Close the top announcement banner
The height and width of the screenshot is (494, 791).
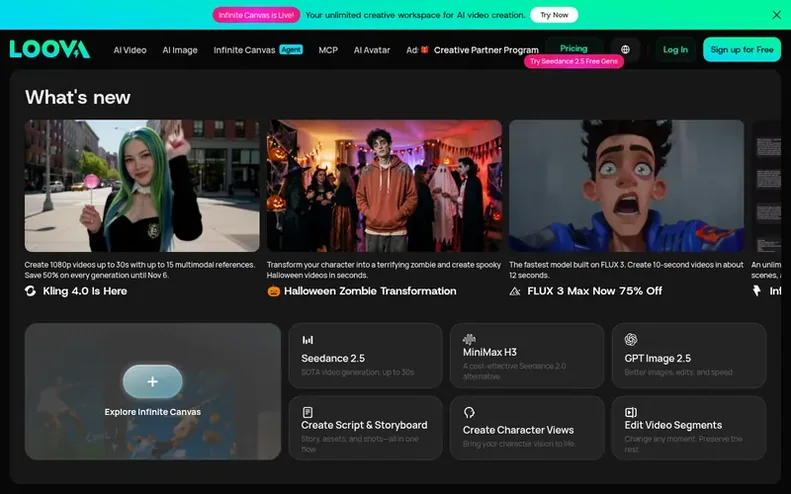[776, 15]
